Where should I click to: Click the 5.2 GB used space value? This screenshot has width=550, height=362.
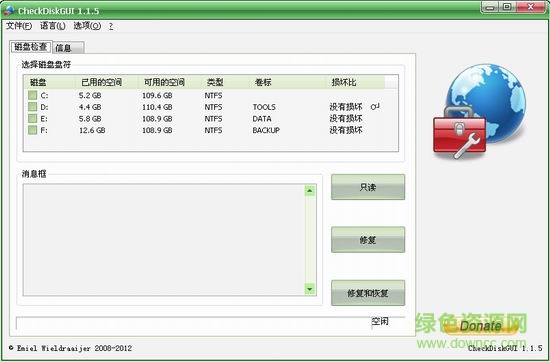click(90, 95)
